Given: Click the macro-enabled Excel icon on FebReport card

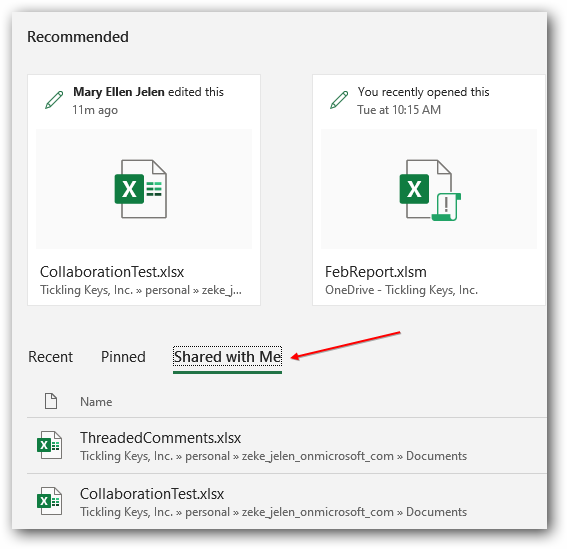Looking at the screenshot, I should pyautogui.click(x=430, y=190).
